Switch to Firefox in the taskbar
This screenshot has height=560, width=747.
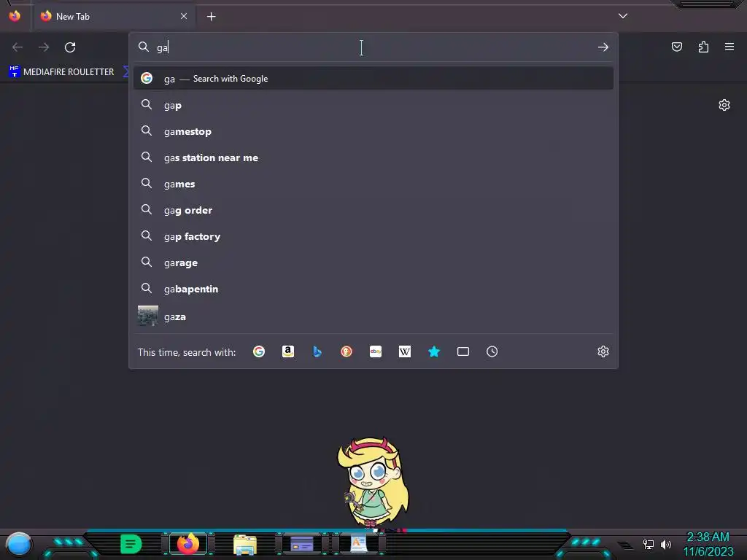187,543
